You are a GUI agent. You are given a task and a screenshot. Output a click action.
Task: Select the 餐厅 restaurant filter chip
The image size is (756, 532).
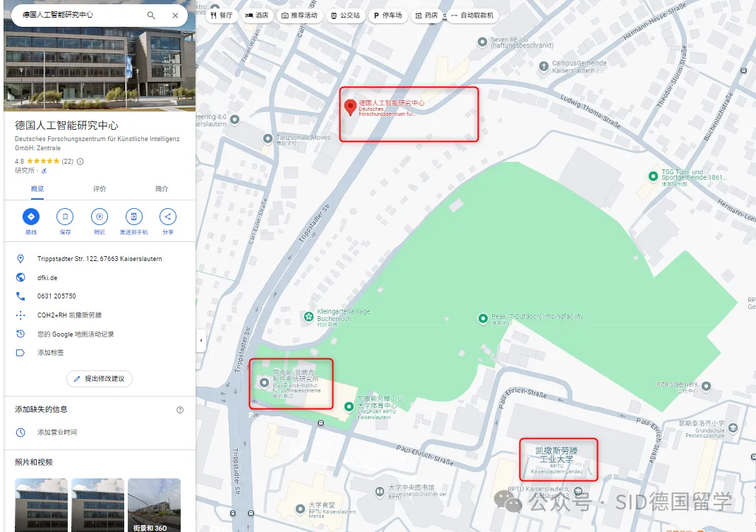click(x=222, y=15)
